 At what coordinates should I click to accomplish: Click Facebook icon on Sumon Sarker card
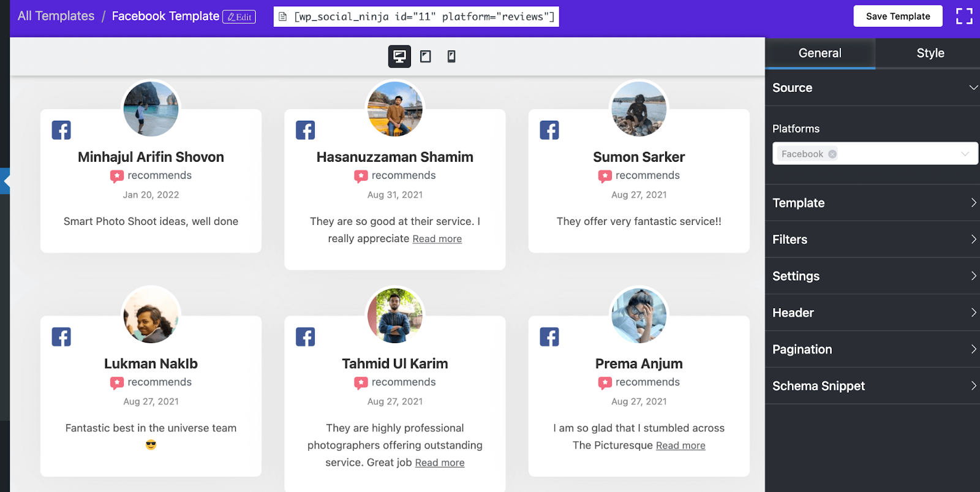(x=549, y=130)
